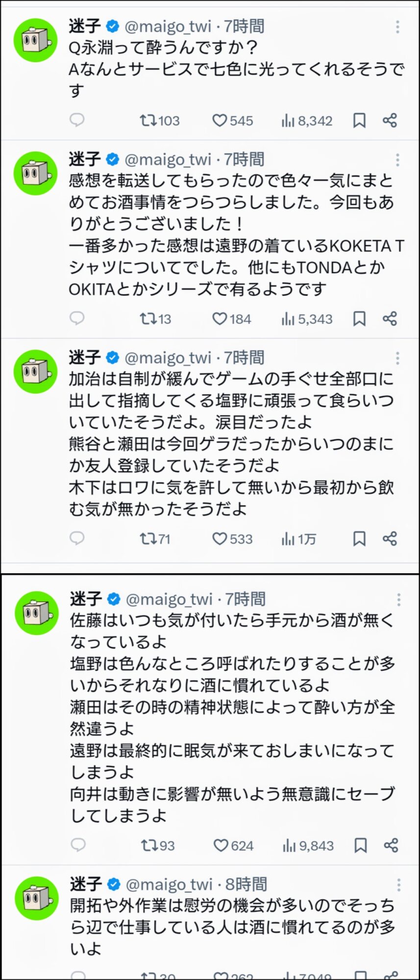Bookmark the Q永淵って酔うんですか tweet
Screen dimensions: 420x980
point(359,120)
